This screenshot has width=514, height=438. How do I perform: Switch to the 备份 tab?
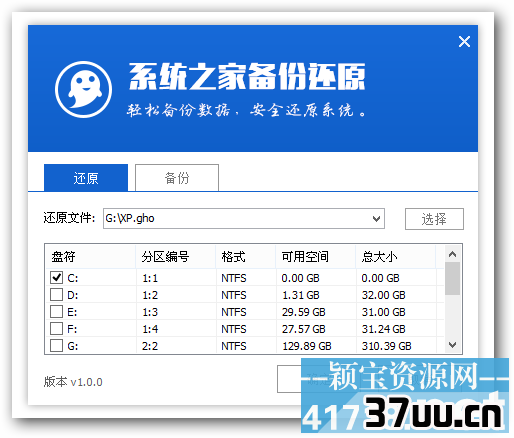[x=177, y=178]
